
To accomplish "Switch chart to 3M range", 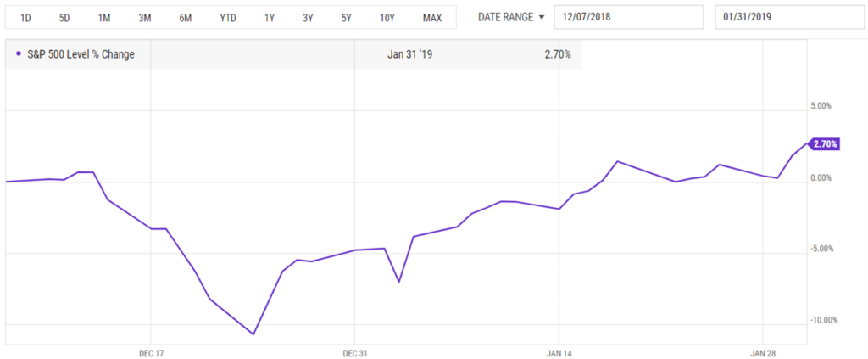I will click(145, 18).
